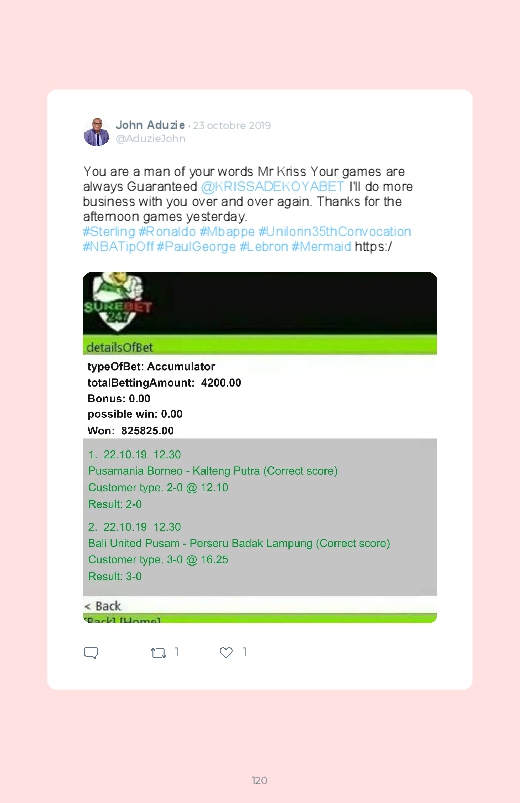Screen dimensions: 520x803
Task: Open the John Aduzie display name
Action: (150, 125)
